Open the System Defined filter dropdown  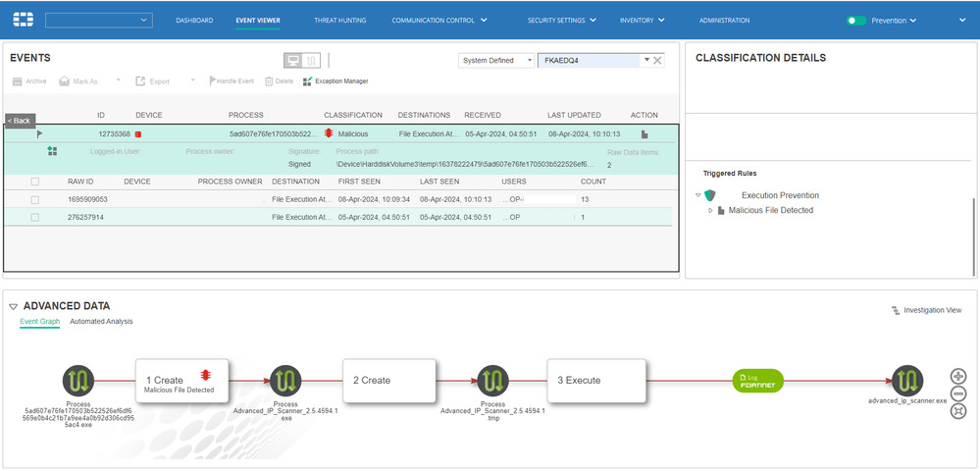click(496, 60)
